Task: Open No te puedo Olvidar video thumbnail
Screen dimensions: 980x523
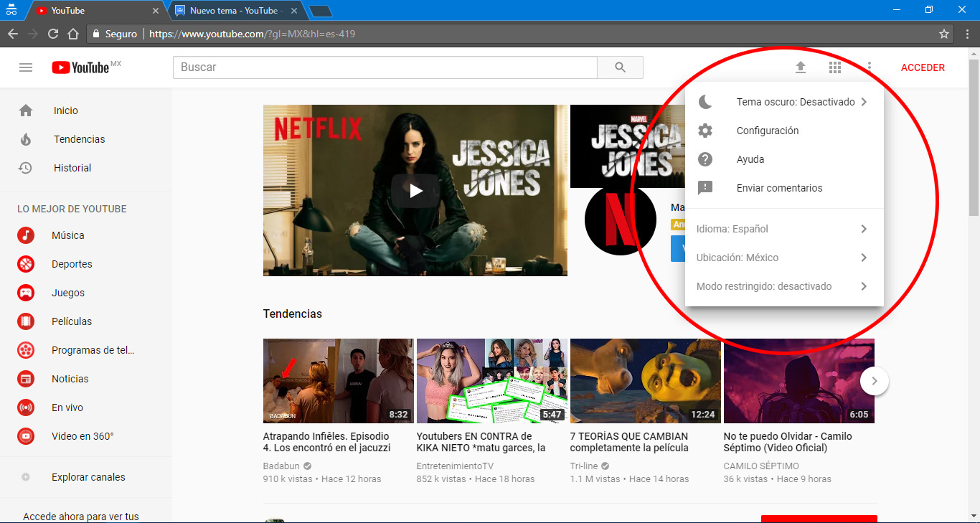Action: [799, 381]
